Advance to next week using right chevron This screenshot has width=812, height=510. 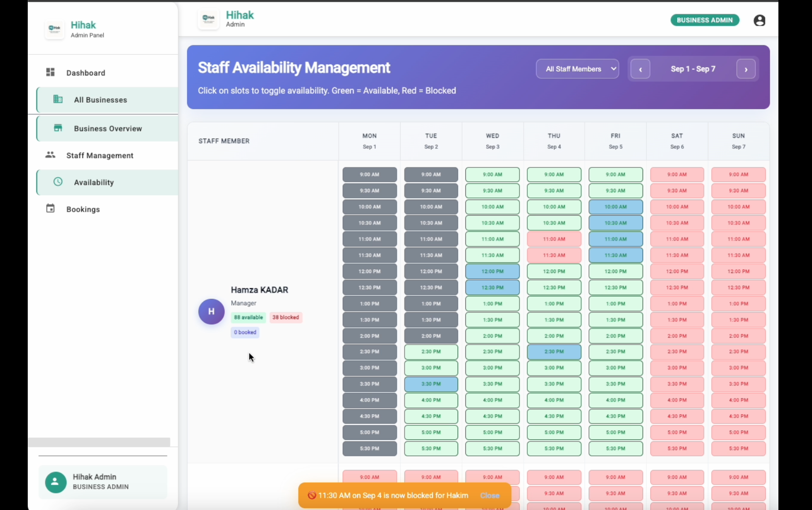pyautogui.click(x=746, y=69)
